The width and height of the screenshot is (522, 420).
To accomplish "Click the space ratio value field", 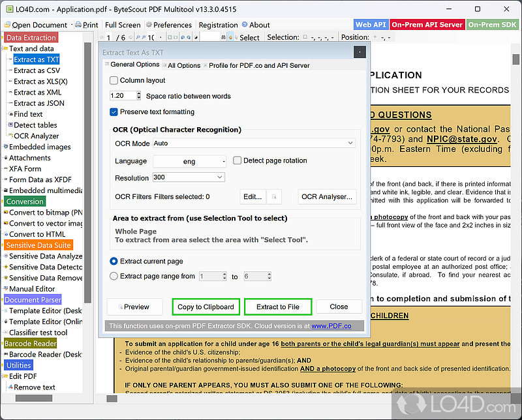I will (123, 95).
